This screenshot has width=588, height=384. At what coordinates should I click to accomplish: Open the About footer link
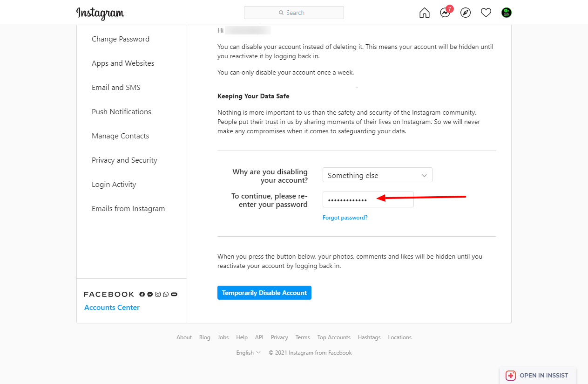coord(184,337)
